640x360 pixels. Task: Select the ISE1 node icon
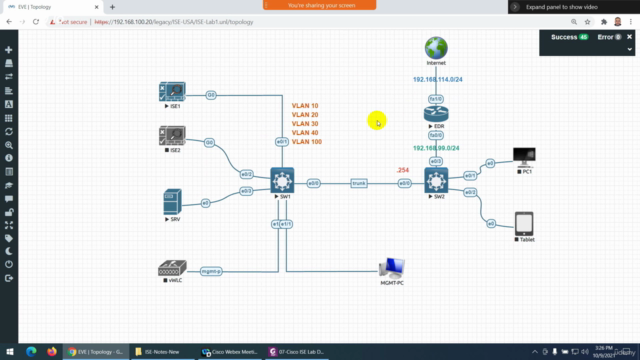pyautogui.click(x=172, y=91)
